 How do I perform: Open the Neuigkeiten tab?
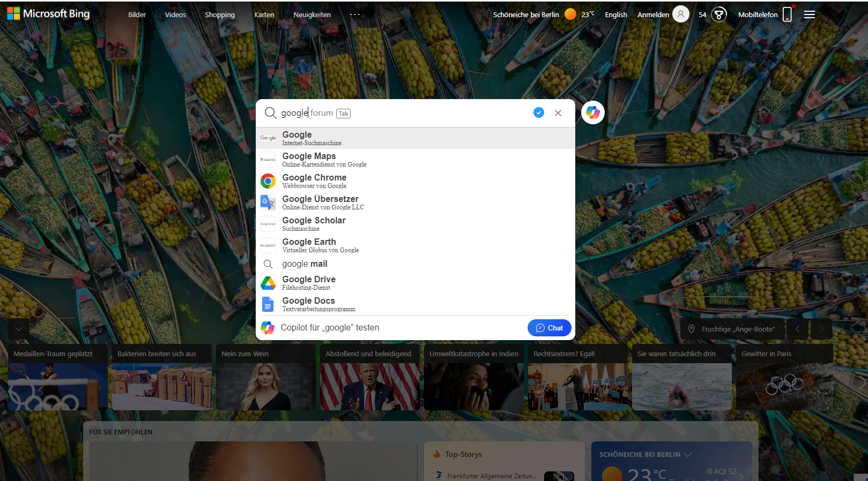tap(312, 14)
